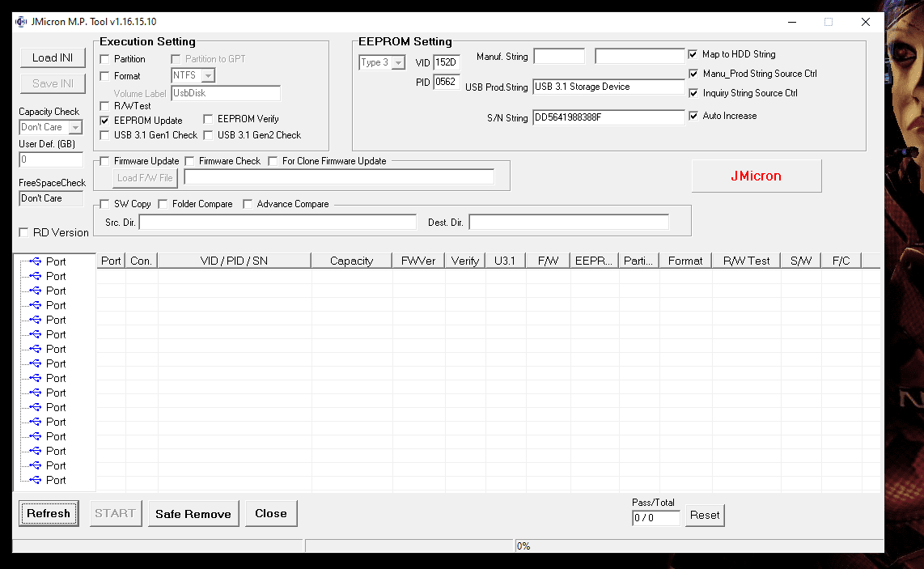924x569 pixels.
Task: Click the greyed Partition to GPT checkbox
Action: pos(176,59)
